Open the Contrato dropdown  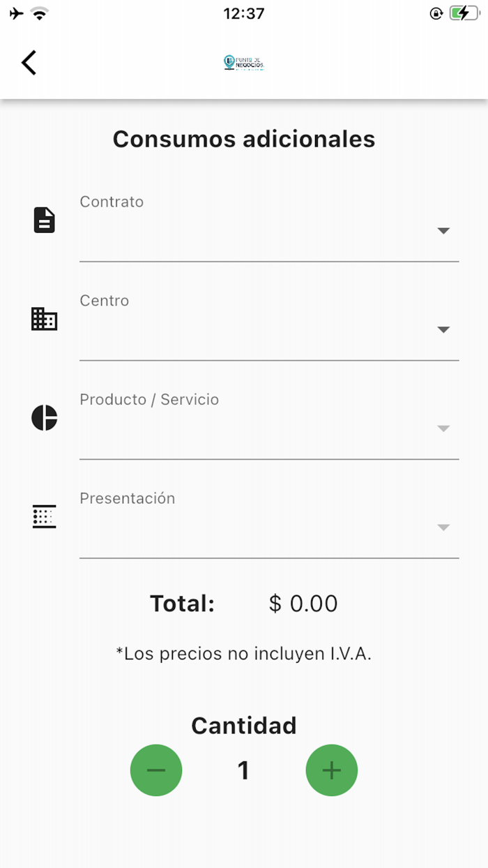click(444, 230)
